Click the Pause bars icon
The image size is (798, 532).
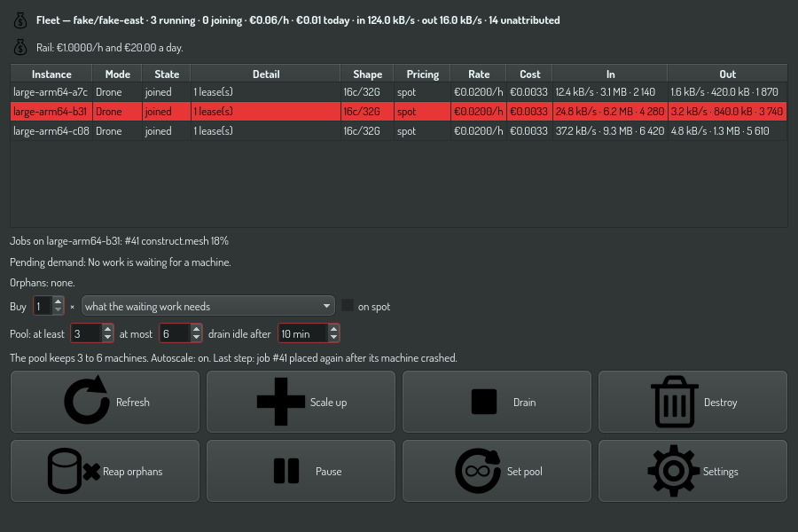286,471
